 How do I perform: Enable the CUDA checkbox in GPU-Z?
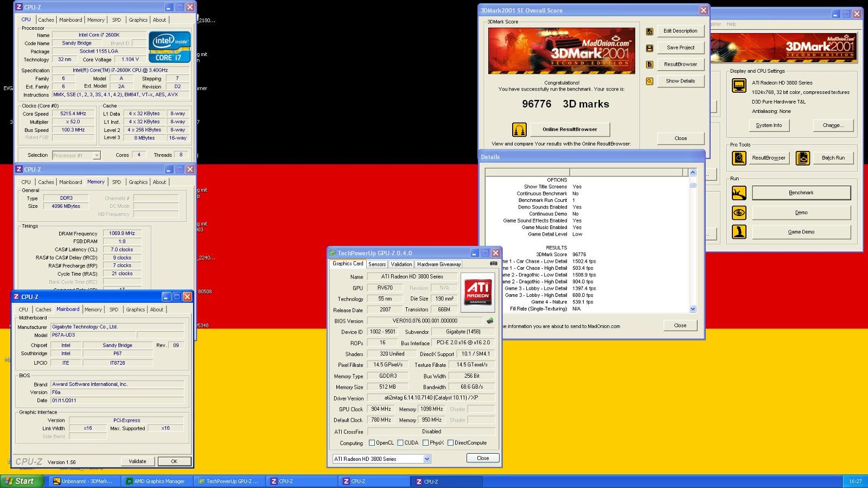(400, 443)
